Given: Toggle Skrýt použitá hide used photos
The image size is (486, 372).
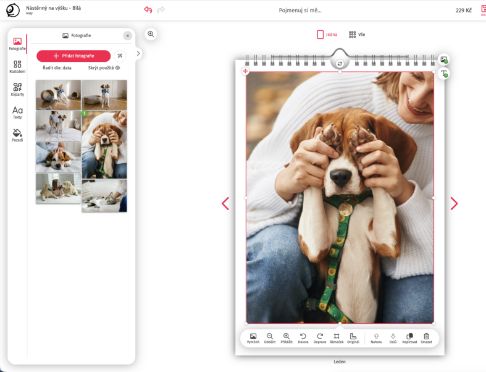Looking at the screenshot, I should (x=104, y=68).
